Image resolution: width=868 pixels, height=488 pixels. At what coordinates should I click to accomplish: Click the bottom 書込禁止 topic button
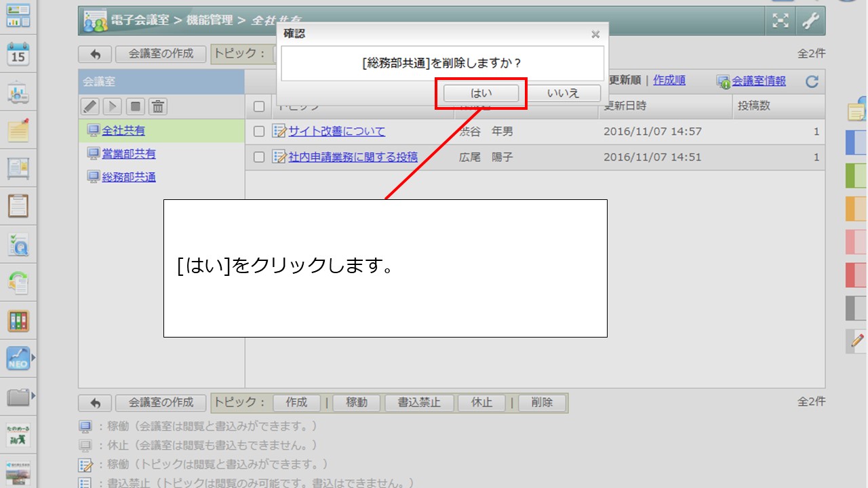[419, 403]
